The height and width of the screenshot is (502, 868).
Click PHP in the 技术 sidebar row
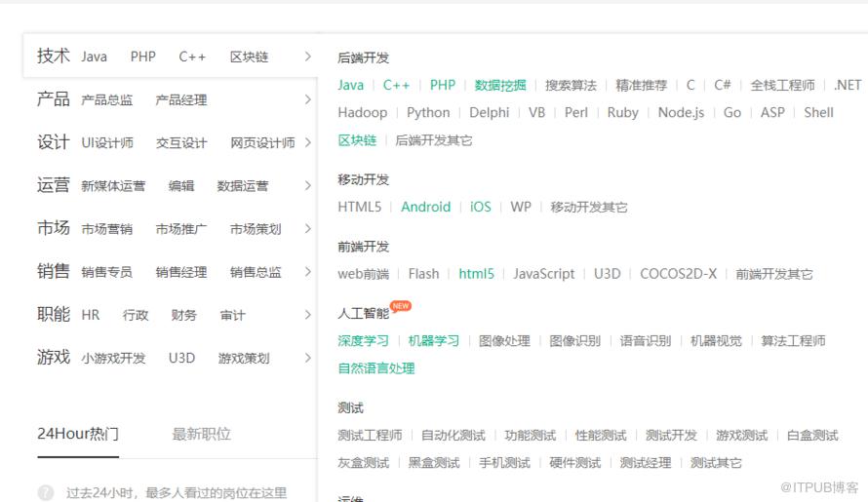click(142, 57)
